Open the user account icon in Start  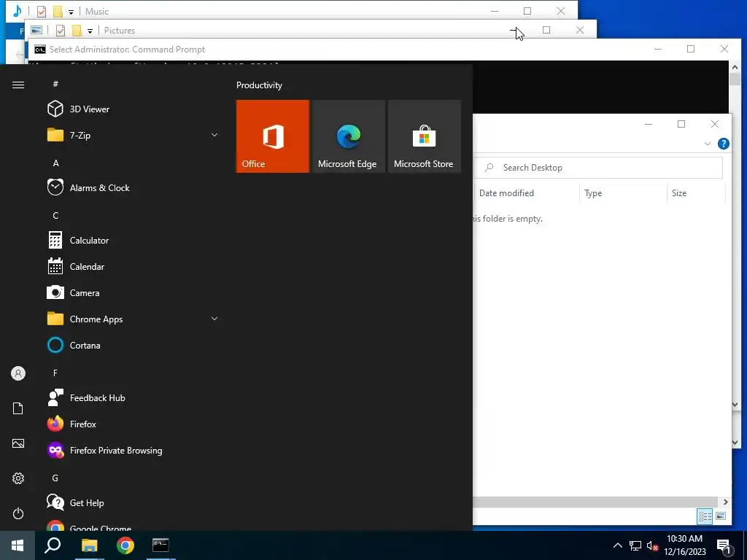[18, 373]
